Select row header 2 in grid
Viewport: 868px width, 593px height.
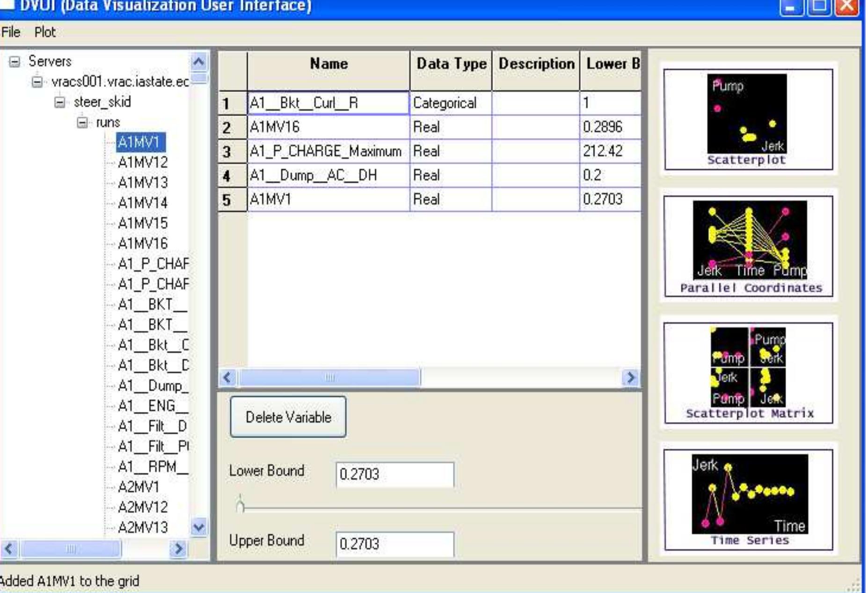pos(233,127)
